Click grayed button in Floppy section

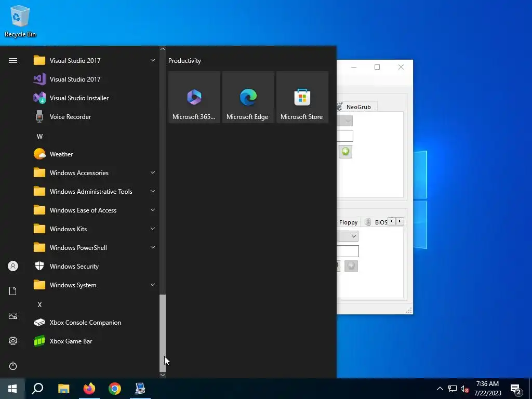pos(351,265)
